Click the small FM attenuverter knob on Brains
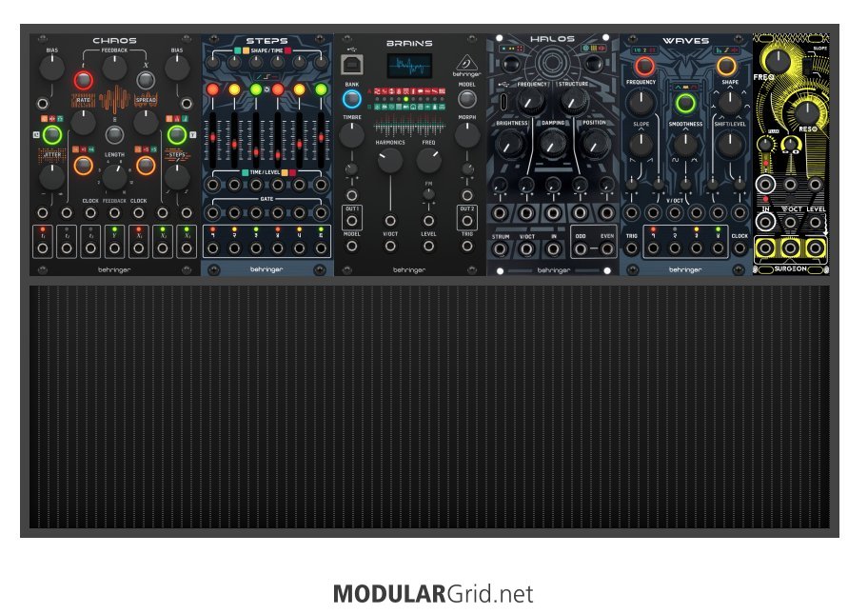Viewport: 868px width, 614px height. coord(428,194)
